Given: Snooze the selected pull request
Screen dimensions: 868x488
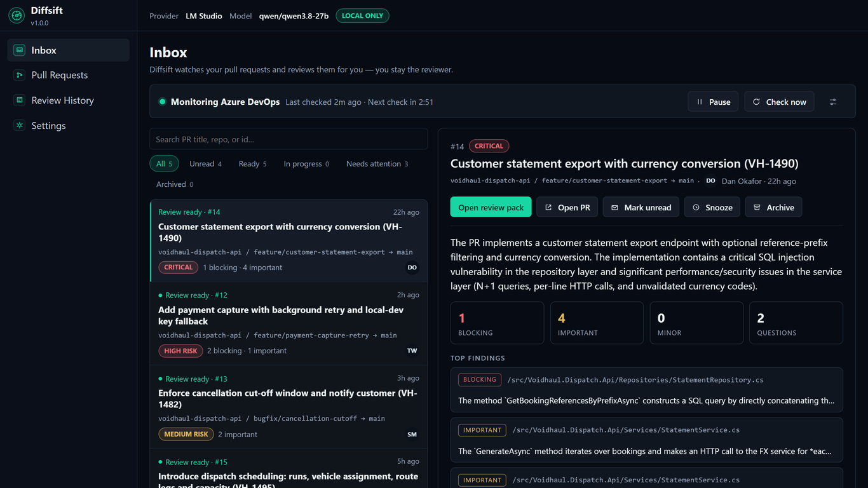Looking at the screenshot, I should tap(712, 207).
